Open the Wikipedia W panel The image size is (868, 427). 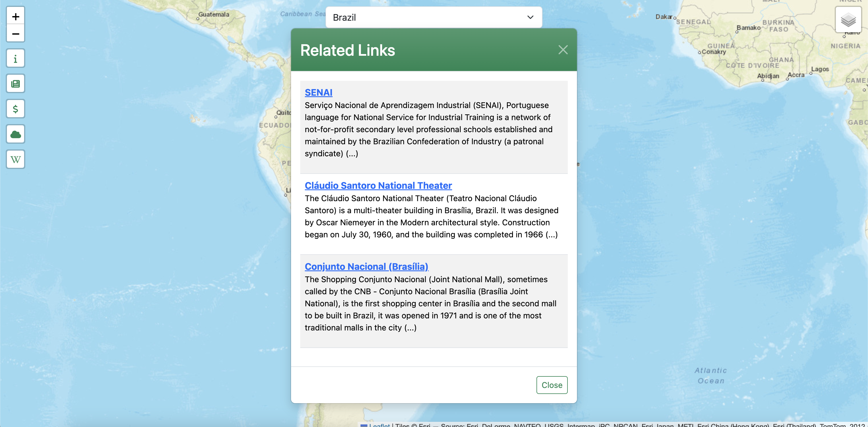click(x=15, y=159)
